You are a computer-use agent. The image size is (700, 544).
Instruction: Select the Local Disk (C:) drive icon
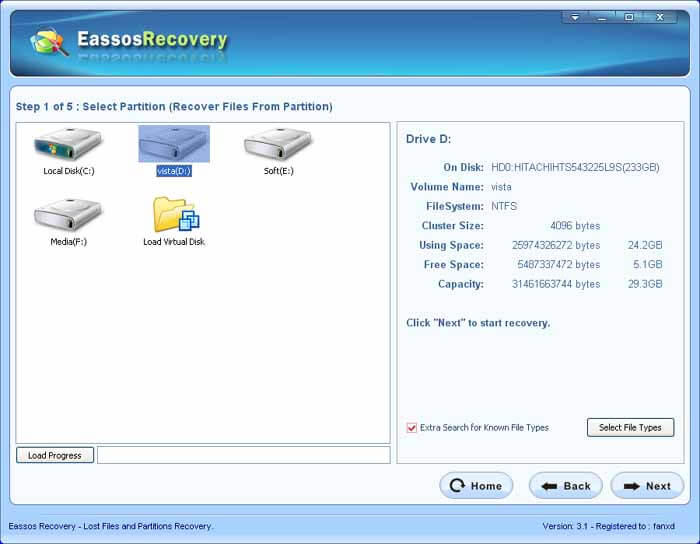(68, 144)
